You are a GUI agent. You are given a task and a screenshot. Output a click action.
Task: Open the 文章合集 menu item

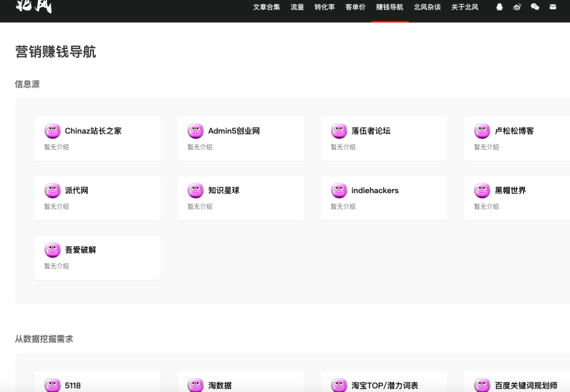point(267,7)
